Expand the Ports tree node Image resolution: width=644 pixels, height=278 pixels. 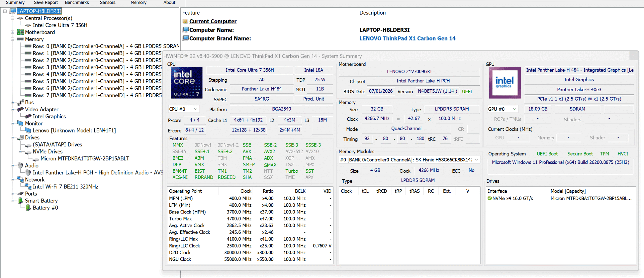(x=13, y=194)
